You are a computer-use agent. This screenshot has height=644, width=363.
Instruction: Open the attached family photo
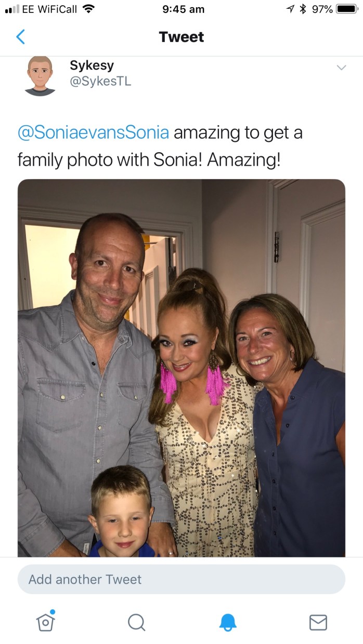click(x=181, y=368)
